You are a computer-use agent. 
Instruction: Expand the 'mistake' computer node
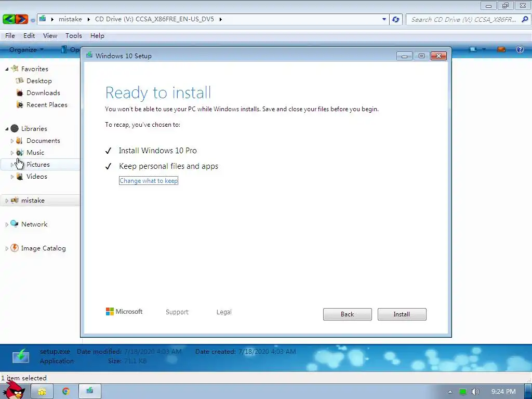pyautogui.click(x=7, y=201)
